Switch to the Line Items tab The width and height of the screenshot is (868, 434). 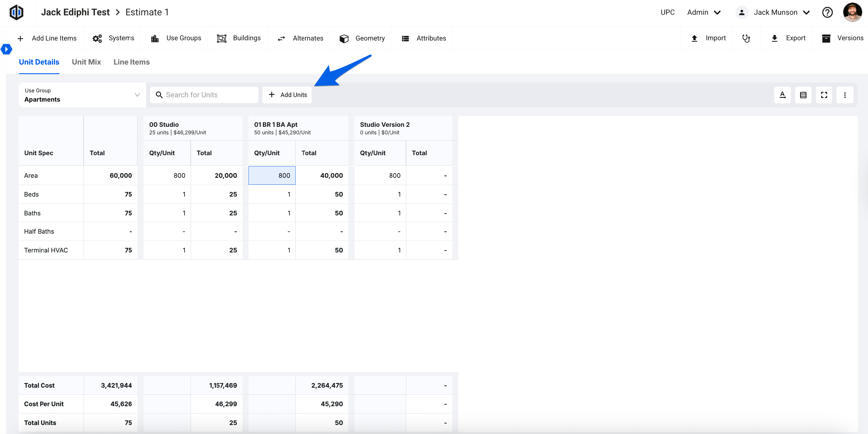131,62
